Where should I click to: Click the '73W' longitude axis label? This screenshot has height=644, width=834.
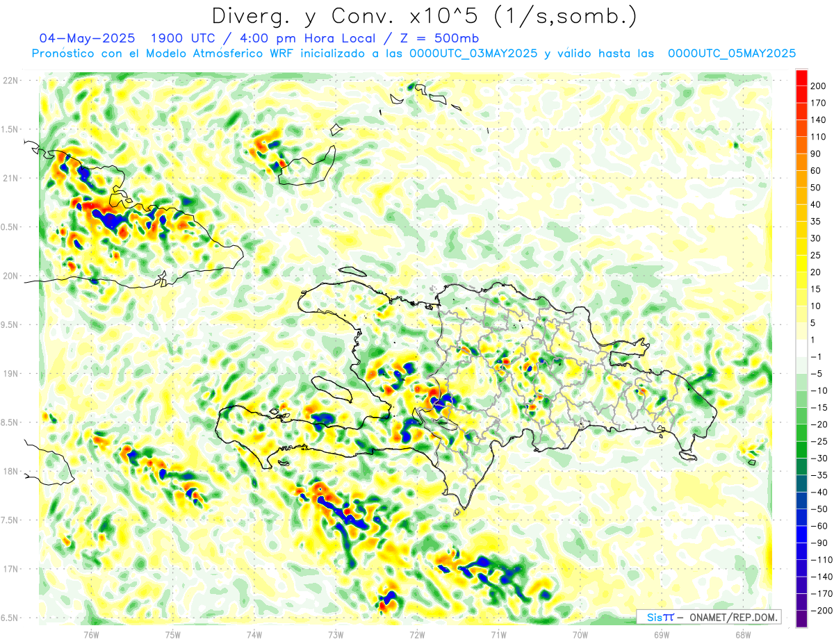336,634
